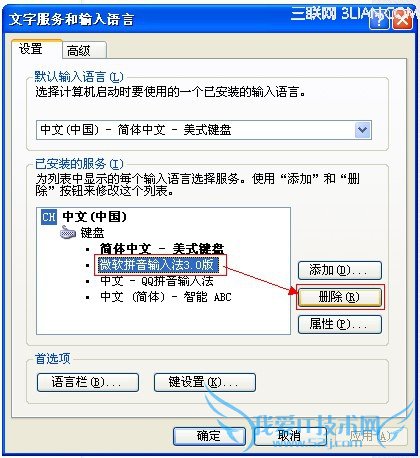
Task: Click the keyboard icon next to 键盘
Action: (68, 233)
